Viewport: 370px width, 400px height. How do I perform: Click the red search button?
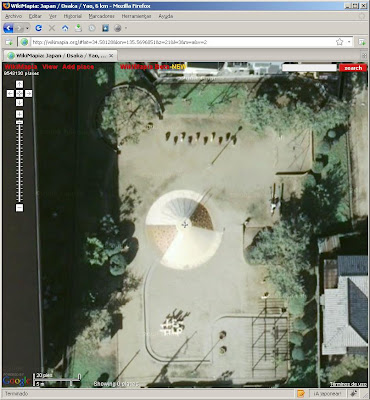pos(353,68)
